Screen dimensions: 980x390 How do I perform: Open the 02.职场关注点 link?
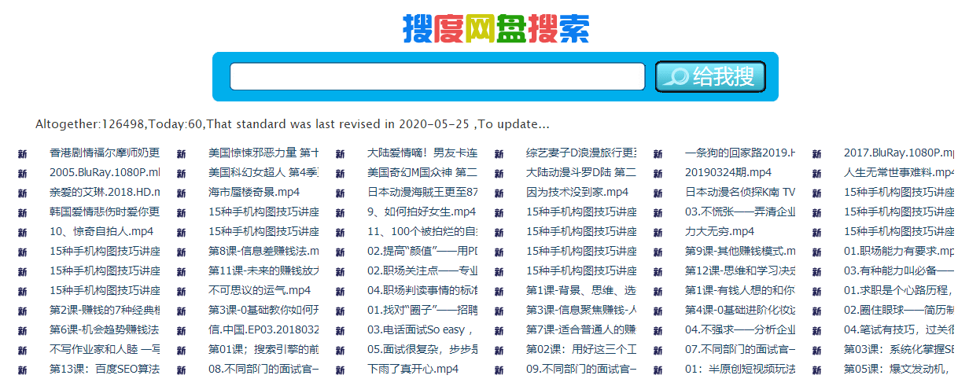tap(422, 270)
